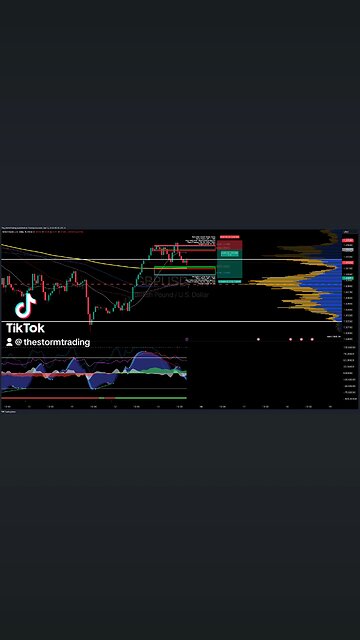This screenshot has width=360, height=640.
Task: Click the leftmost red economic event marker
Action: click(x=258, y=339)
